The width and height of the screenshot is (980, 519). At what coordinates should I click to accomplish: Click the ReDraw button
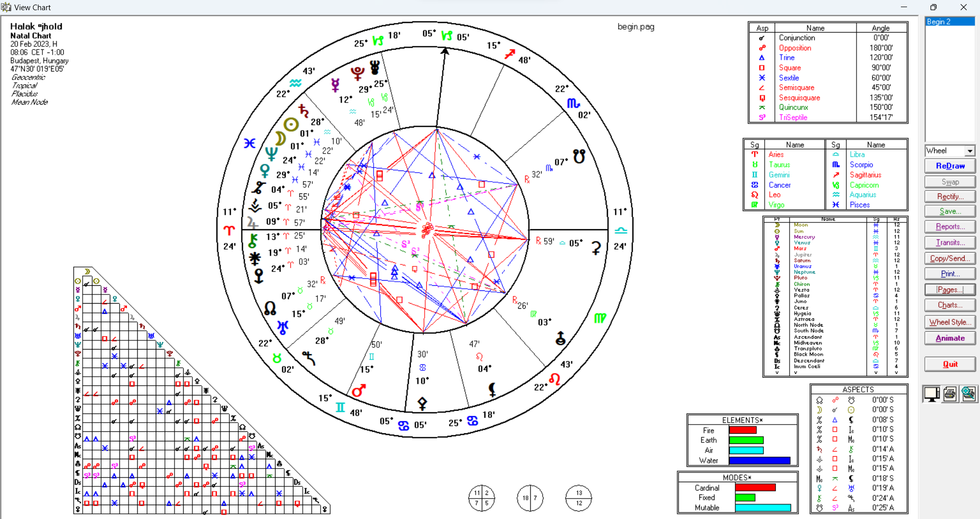click(x=950, y=166)
